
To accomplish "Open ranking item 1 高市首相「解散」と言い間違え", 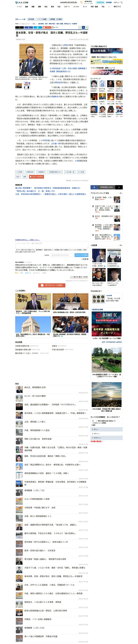I will 104,198.
